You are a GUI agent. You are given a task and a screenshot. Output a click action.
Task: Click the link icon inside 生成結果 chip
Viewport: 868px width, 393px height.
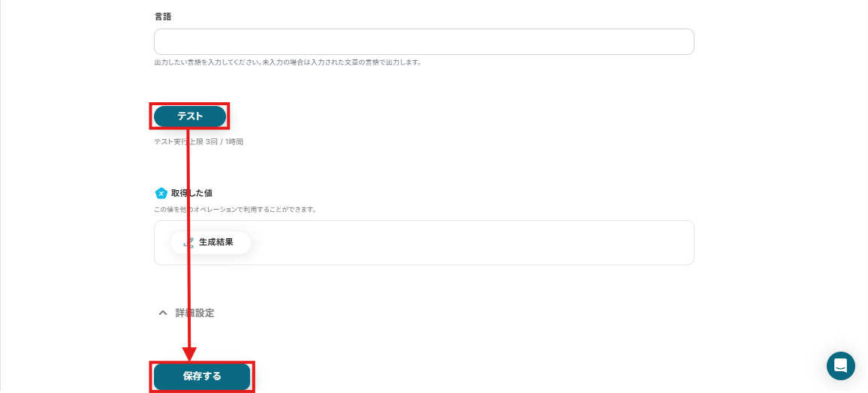pos(188,243)
